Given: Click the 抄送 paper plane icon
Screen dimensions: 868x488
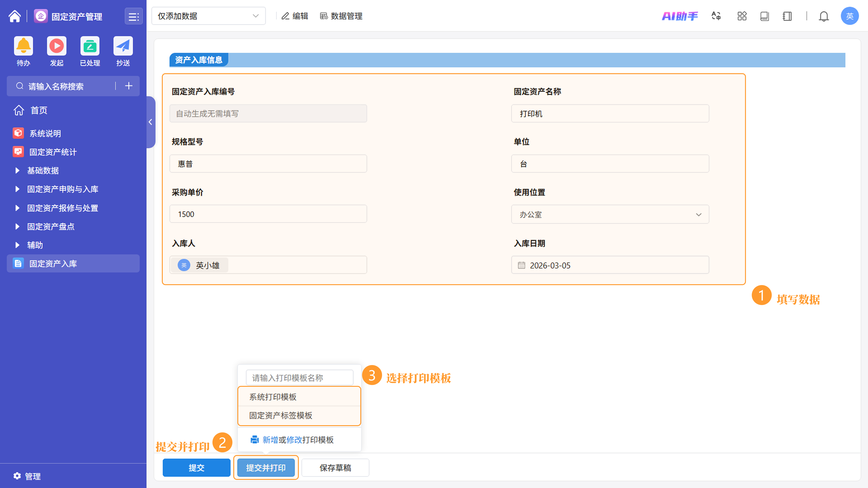Looking at the screenshot, I should pos(123,46).
